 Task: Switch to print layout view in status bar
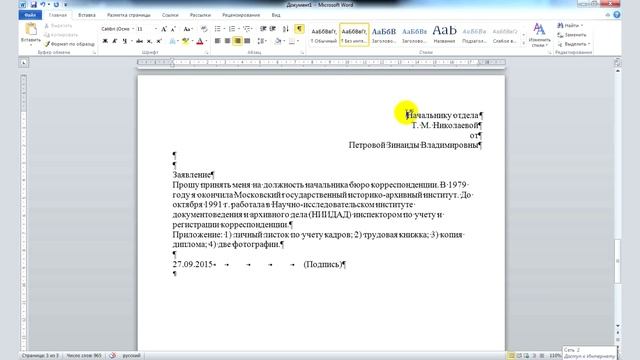pyautogui.click(x=511, y=356)
